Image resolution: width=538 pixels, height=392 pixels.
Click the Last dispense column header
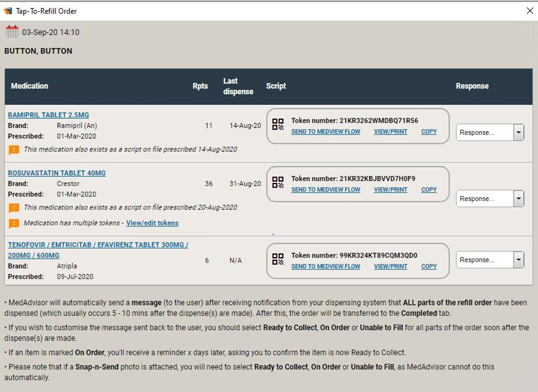tap(238, 86)
